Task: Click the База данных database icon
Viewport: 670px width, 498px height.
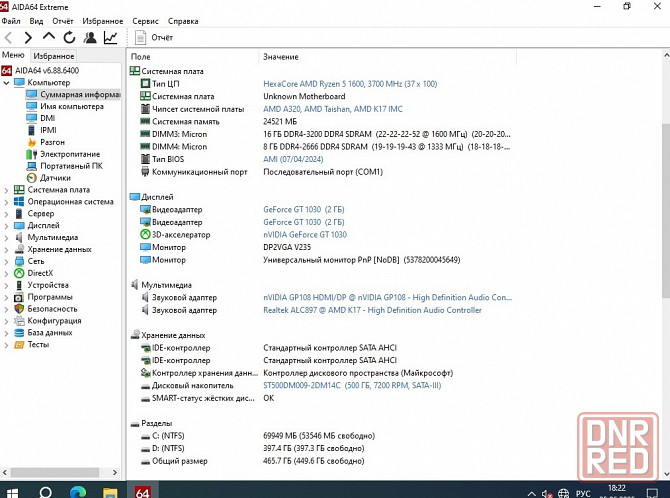Action: click(19, 333)
